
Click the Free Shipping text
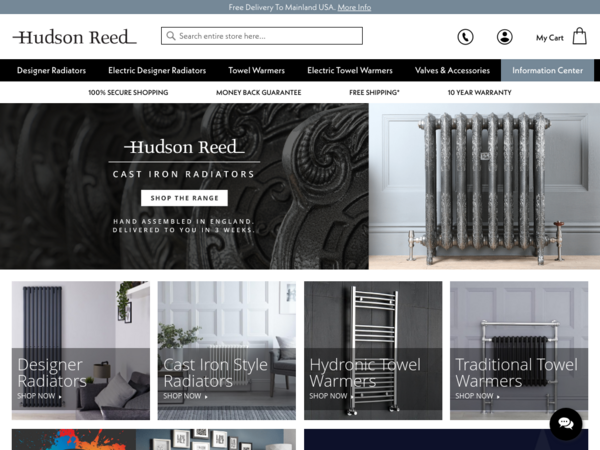pyautogui.click(x=374, y=93)
